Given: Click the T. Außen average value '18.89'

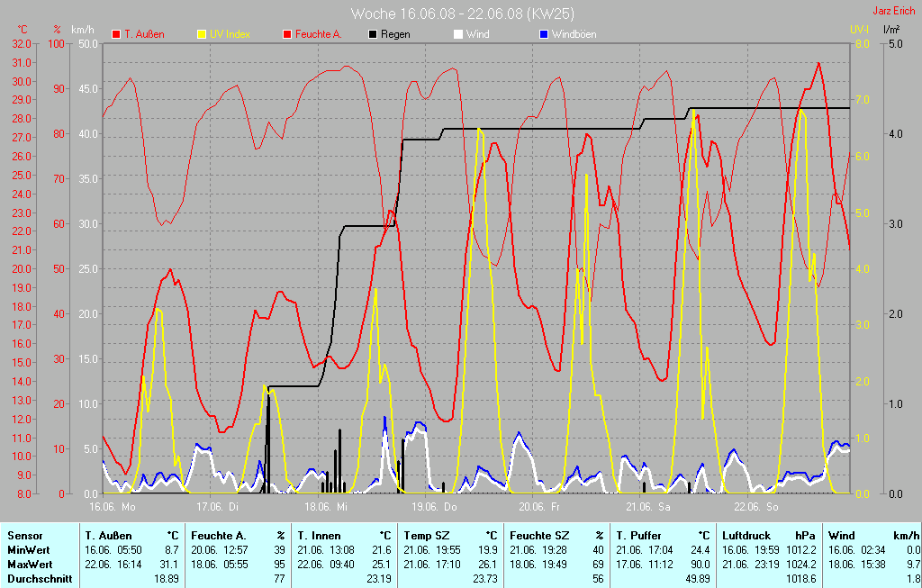Looking at the screenshot, I should coord(167,579).
